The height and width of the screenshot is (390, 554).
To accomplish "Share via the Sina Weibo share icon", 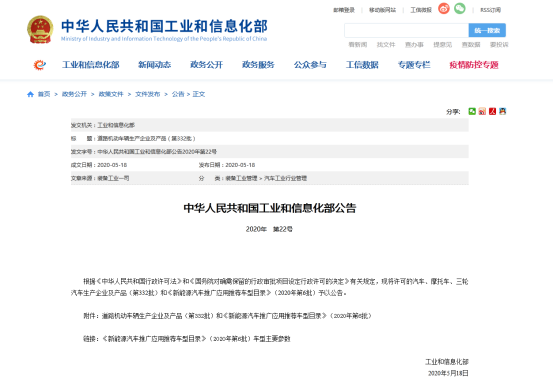I will click(x=482, y=111).
